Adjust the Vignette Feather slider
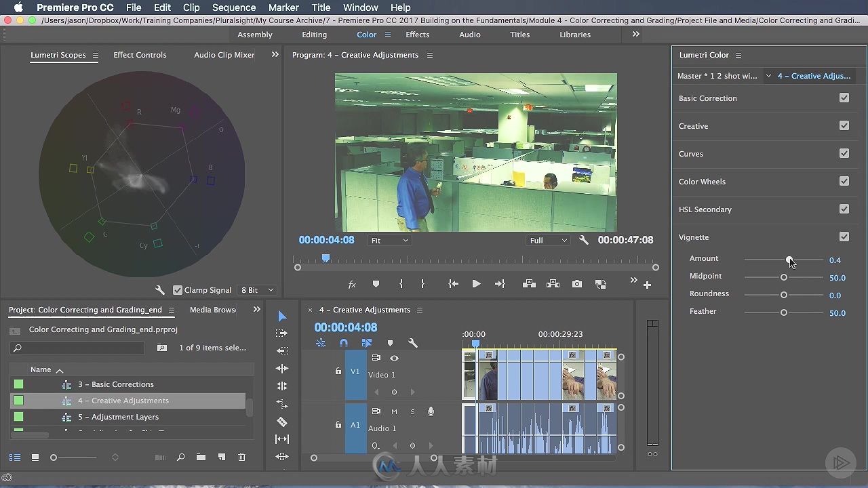 tap(783, 312)
